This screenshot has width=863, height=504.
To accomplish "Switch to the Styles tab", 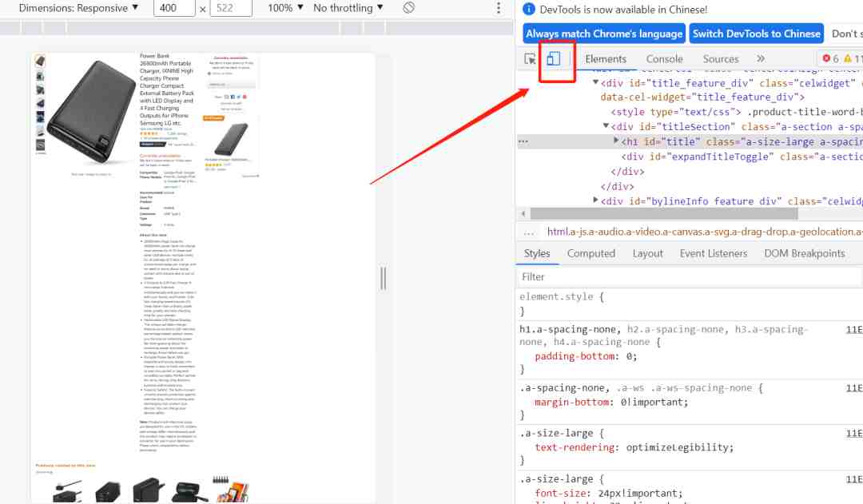I will click(x=537, y=253).
